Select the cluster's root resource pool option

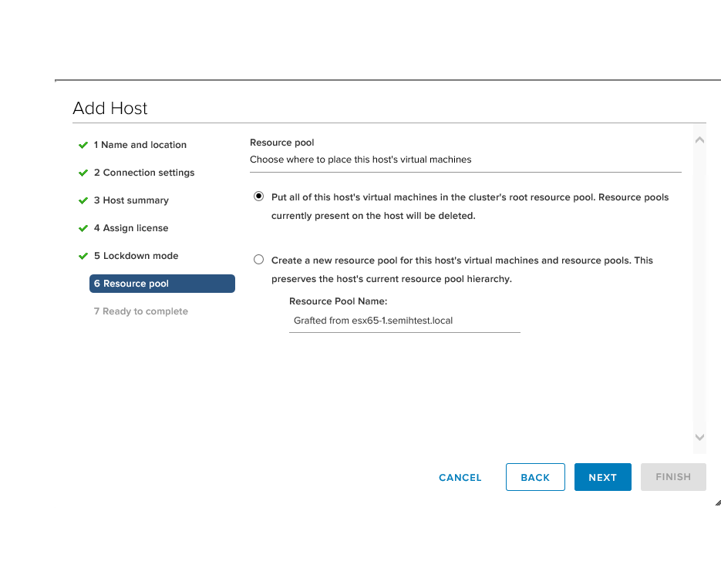258,197
